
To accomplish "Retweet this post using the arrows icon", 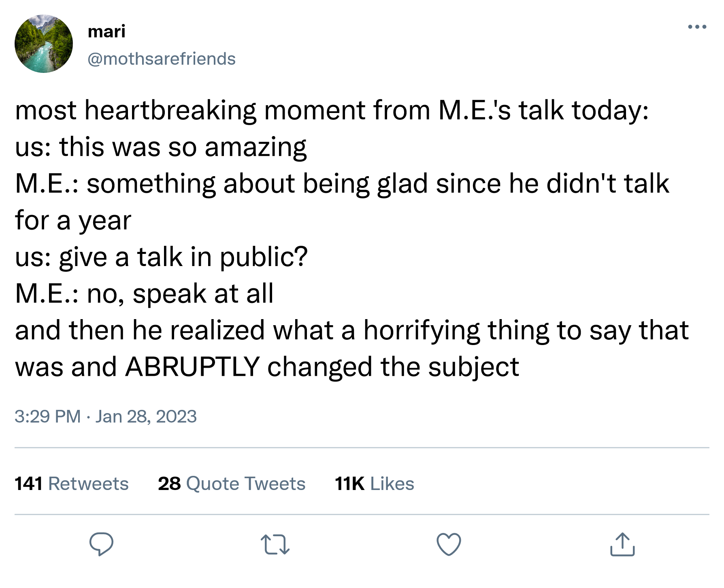I will [x=275, y=544].
